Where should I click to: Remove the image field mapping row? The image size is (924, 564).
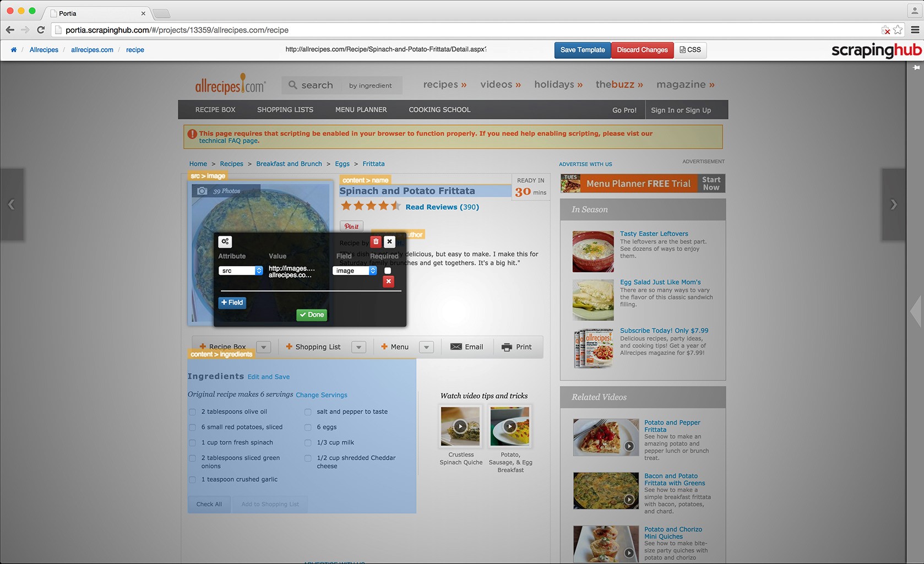pos(388,281)
